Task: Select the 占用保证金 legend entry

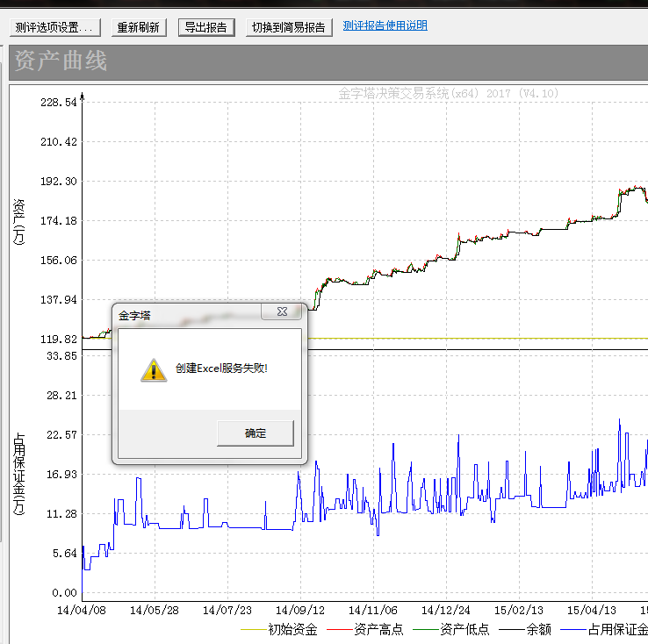Action: [x=618, y=630]
